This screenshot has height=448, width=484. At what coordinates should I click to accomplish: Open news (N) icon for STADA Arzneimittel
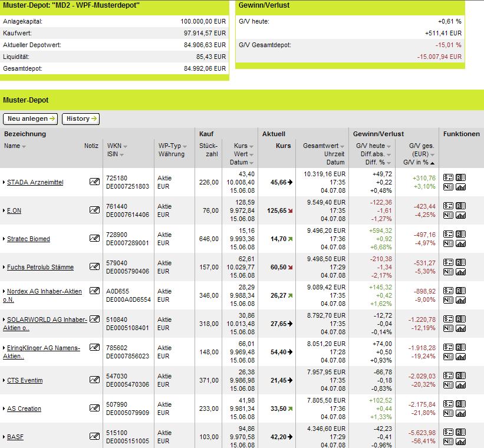tap(448, 187)
